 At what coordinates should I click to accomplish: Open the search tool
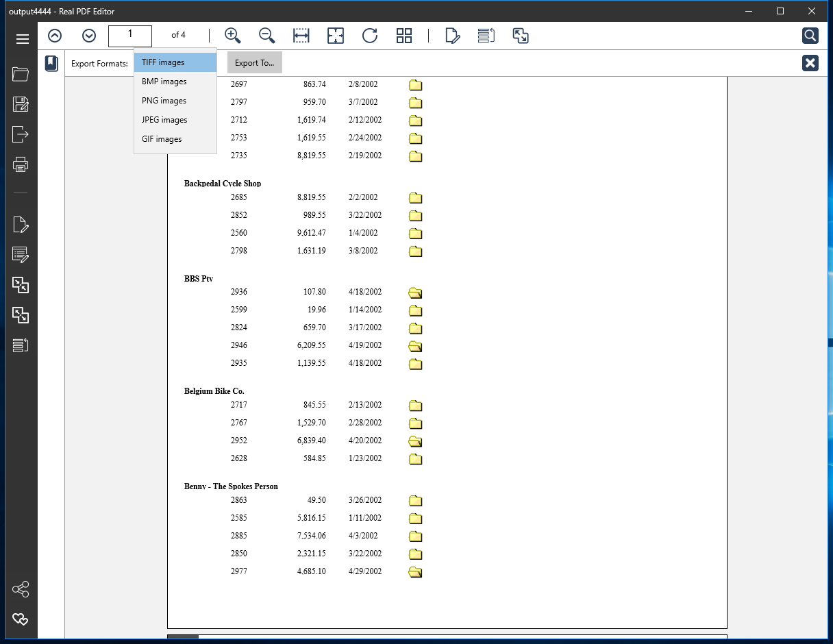[x=810, y=36]
